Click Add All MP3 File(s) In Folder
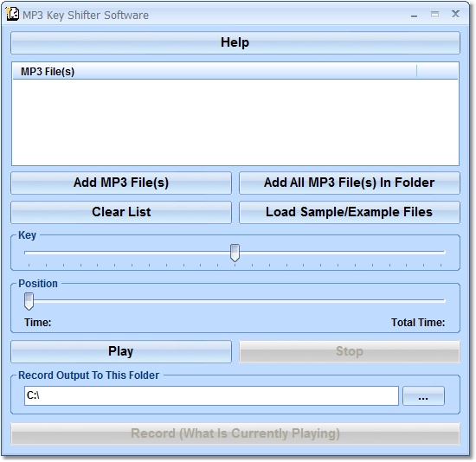The image size is (476, 462). (x=350, y=183)
